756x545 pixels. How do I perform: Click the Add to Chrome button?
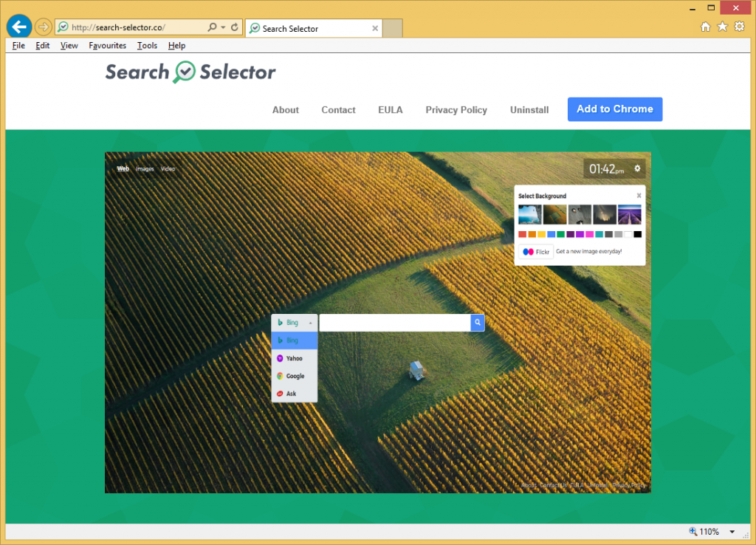tap(614, 109)
